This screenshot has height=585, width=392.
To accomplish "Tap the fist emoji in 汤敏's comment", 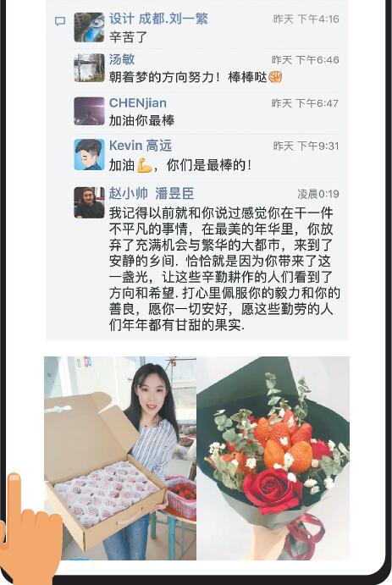I will [275, 77].
